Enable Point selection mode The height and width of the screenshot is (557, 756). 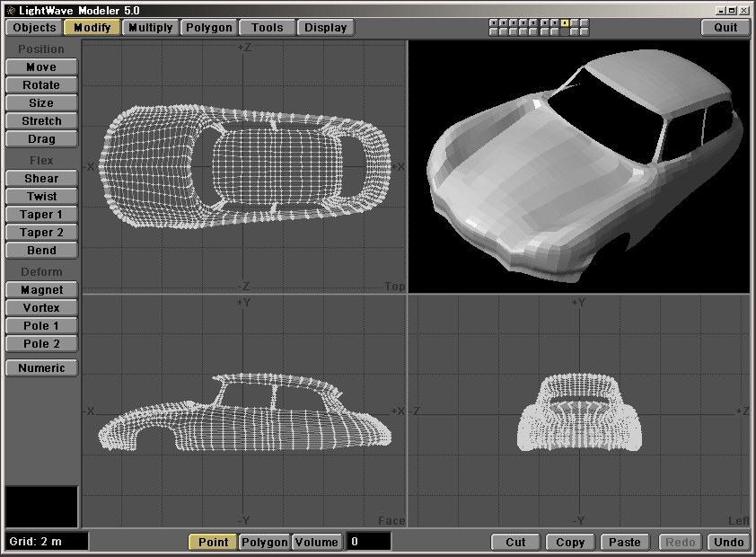point(213,542)
